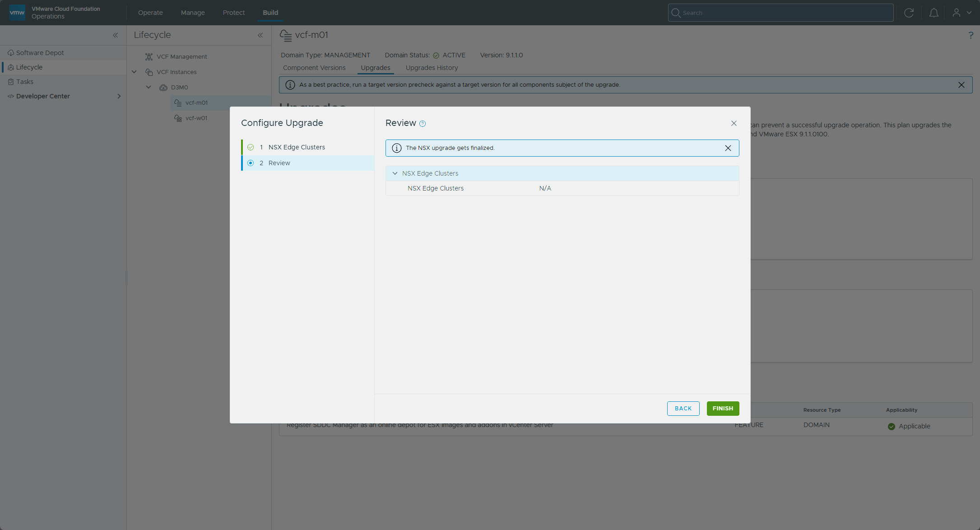Image resolution: width=980 pixels, height=530 pixels.
Task: Click the help question mark icon at top right of page
Action: [971, 35]
